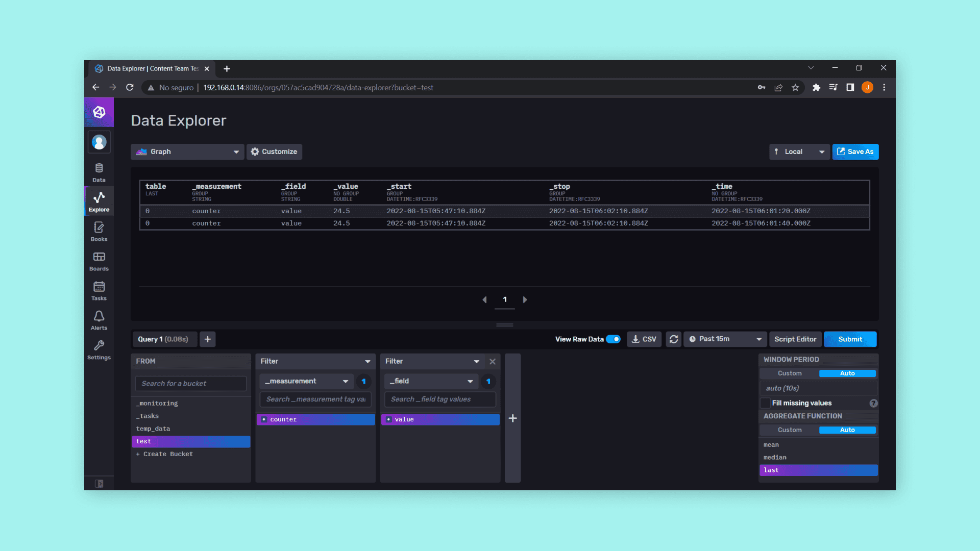Open Settings wrench icon
This screenshot has height=551, width=980.
(x=99, y=349)
